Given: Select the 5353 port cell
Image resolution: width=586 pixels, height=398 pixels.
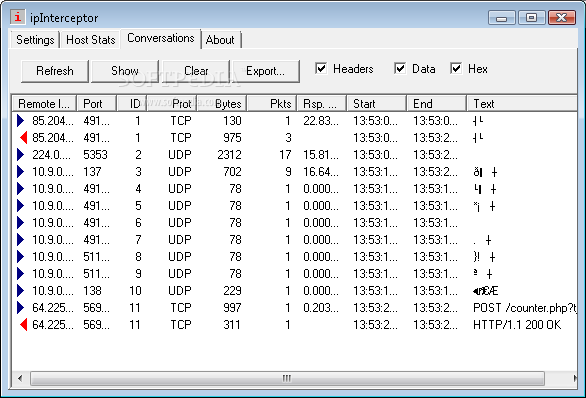Looking at the screenshot, I should coord(95,154).
